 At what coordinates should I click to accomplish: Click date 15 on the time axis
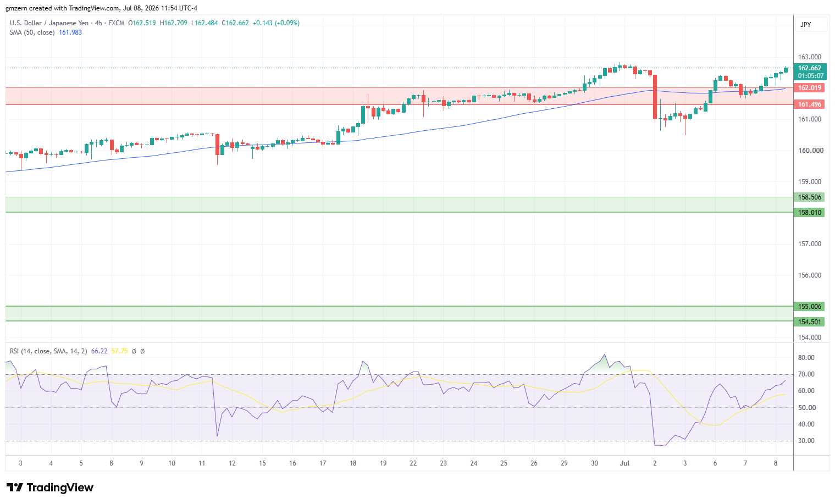[x=262, y=463]
